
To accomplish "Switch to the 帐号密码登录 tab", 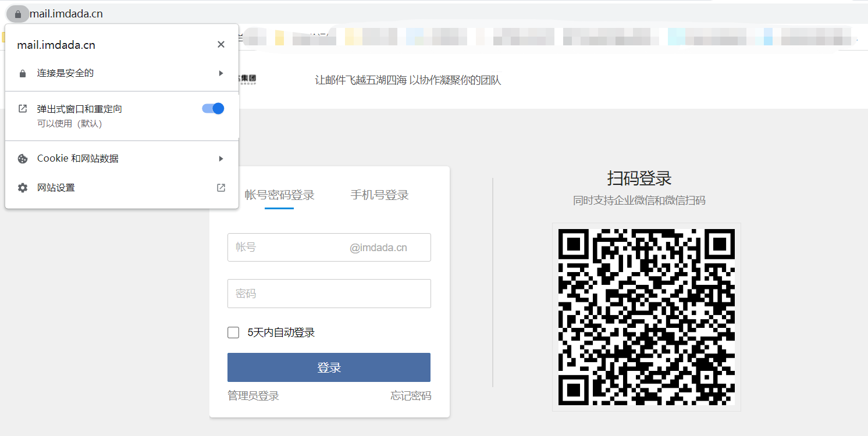I will tap(279, 195).
